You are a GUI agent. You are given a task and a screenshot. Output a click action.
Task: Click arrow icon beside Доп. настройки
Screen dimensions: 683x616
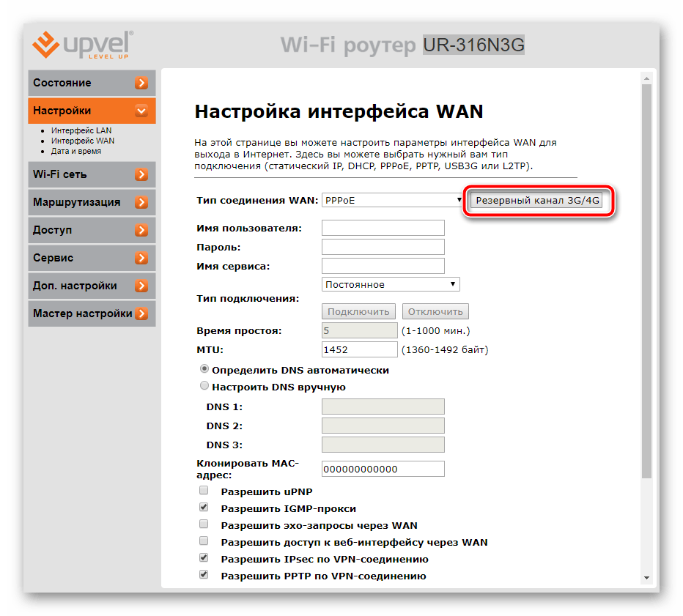pos(141,286)
